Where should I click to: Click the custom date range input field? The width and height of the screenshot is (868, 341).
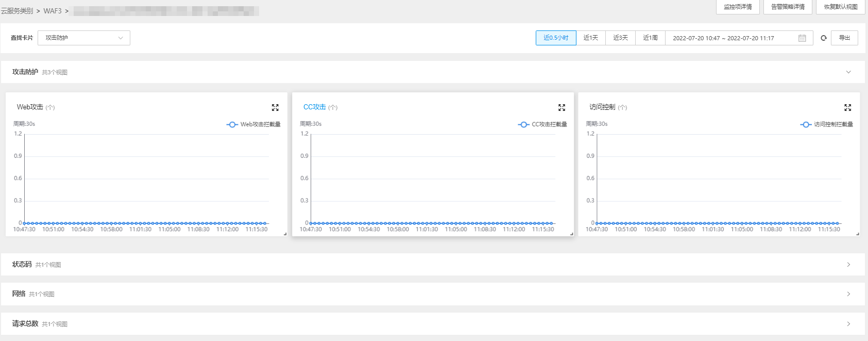tap(739, 38)
